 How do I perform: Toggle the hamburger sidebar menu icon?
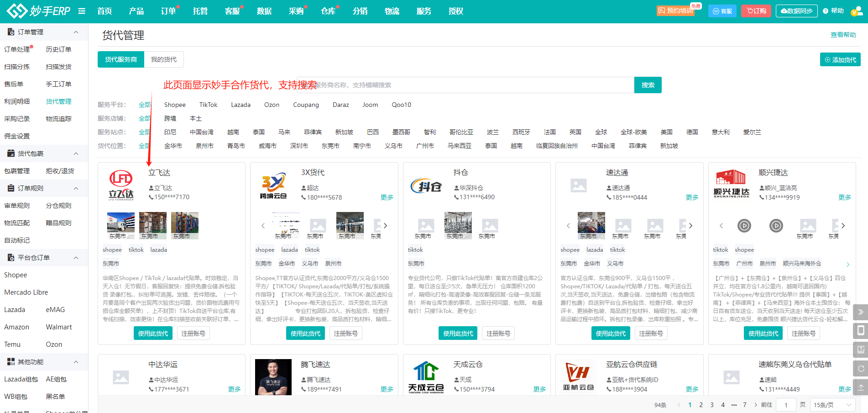pyautogui.click(x=82, y=11)
